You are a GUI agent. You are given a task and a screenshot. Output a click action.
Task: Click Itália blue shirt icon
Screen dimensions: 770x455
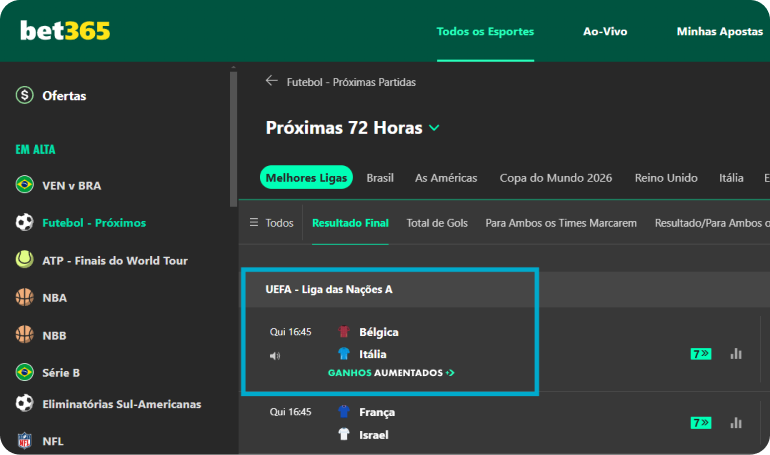(344, 353)
